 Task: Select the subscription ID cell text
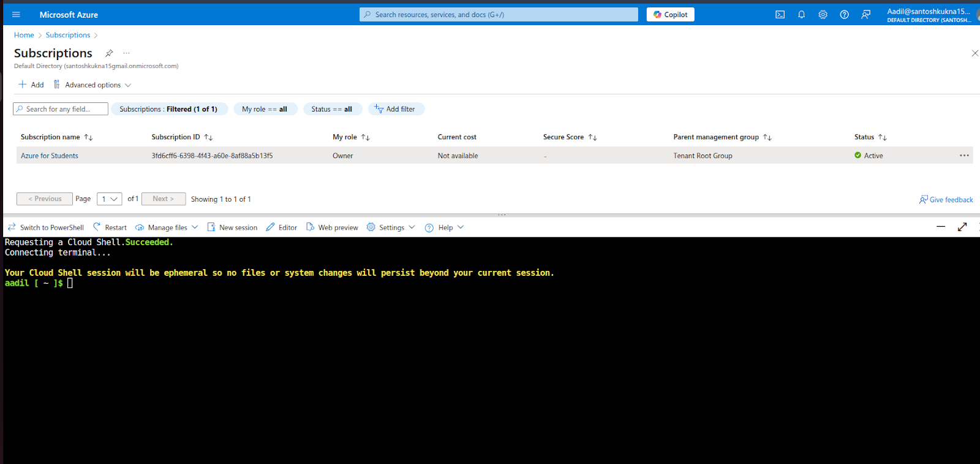point(212,156)
